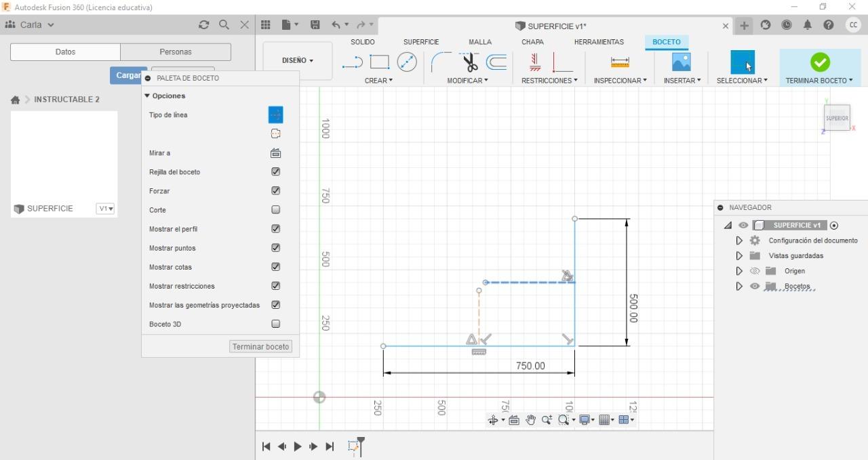Click the Cargar button
This screenshot has width=868, height=460.
(128, 75)
